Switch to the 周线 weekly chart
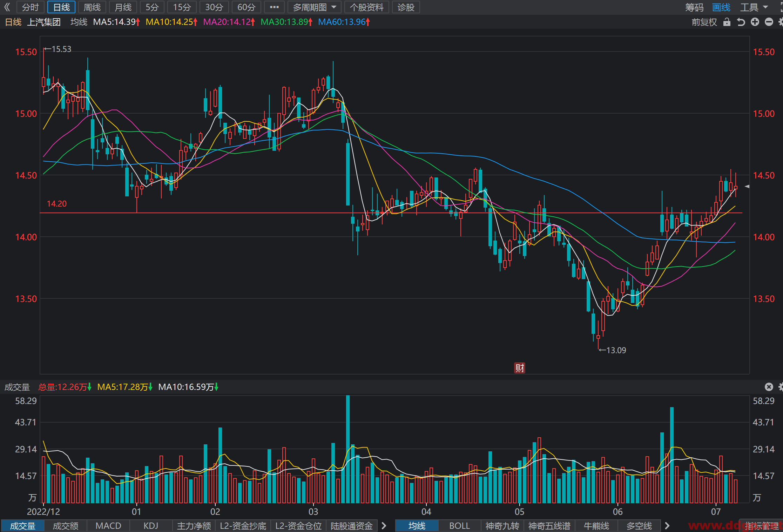The width and height of the screenshot is (783, 532). click(92, 7)
